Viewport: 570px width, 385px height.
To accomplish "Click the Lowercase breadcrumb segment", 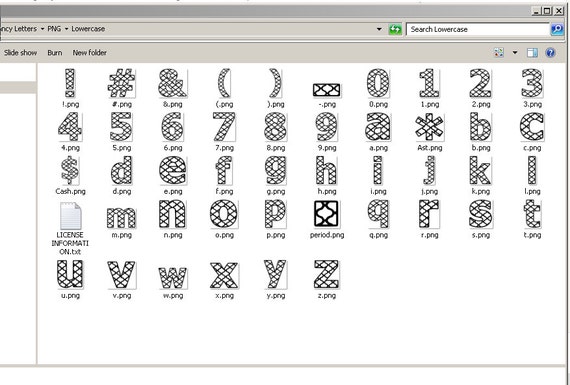I will [x=88, y=29].
